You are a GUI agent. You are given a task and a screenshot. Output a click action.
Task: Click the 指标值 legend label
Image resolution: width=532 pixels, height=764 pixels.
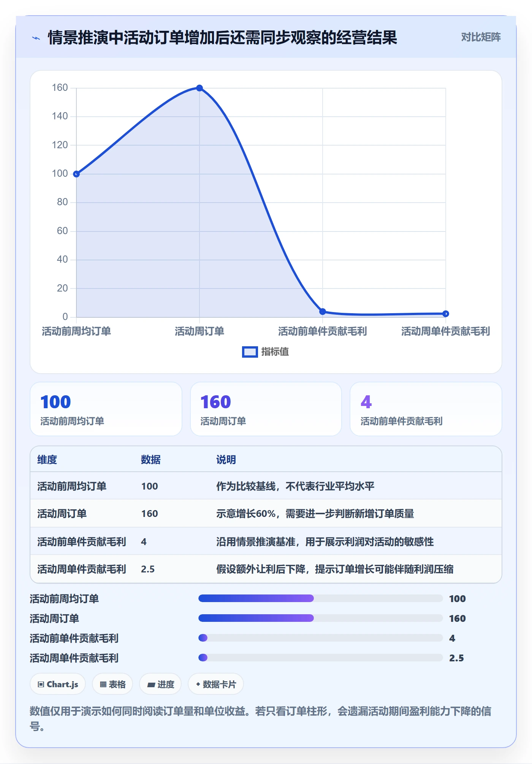275,352
